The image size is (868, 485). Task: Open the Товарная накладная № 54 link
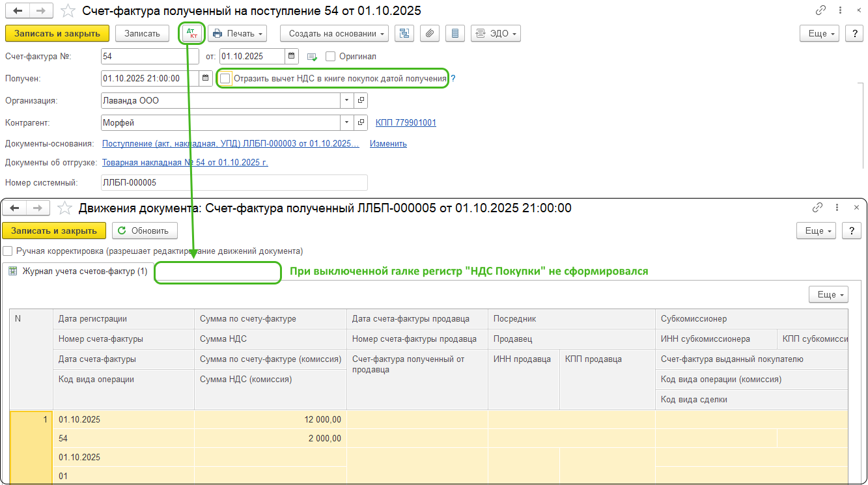pyautogui.click(x=185, y=163)
